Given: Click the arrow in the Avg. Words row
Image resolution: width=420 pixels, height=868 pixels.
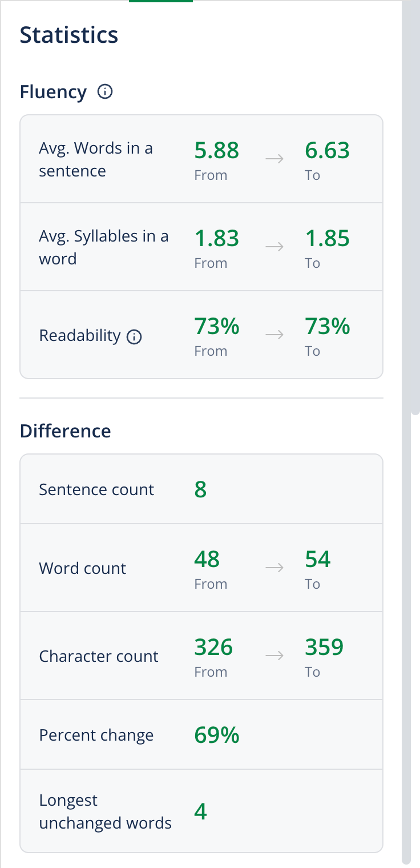Looking at the screenshot, I should [274, 159].
